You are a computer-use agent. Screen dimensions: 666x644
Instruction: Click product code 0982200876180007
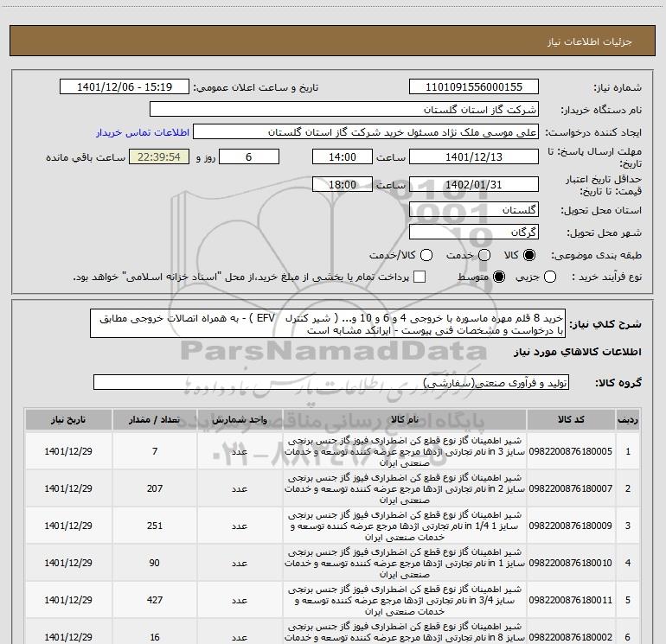point(571,488)
